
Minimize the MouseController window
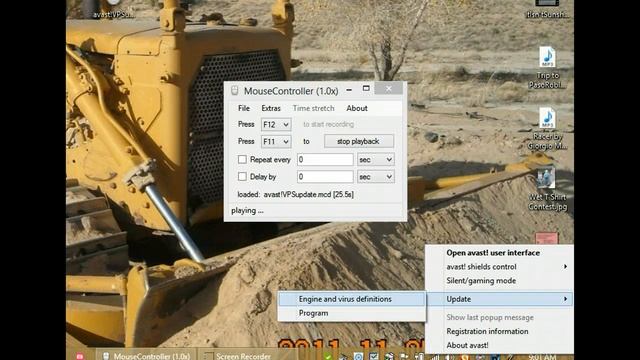(x=349, y=89)
